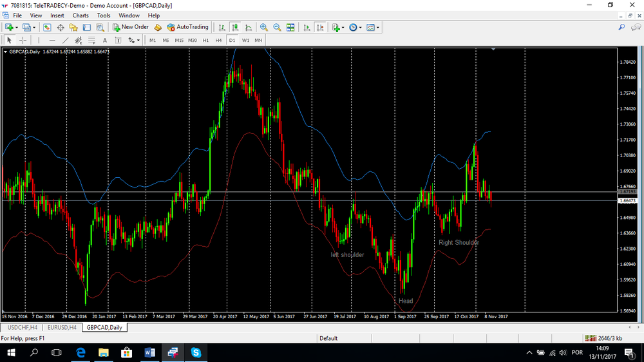Image resolution: width=644 pixels, height=362 pixels.
Task: Select the crosshair tool
Action: coord(23,41)
